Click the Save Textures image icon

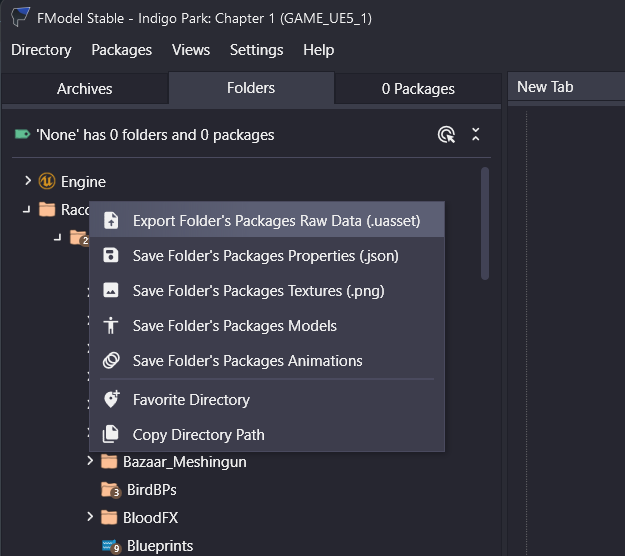pyautogui.click(x=111, y=291)
